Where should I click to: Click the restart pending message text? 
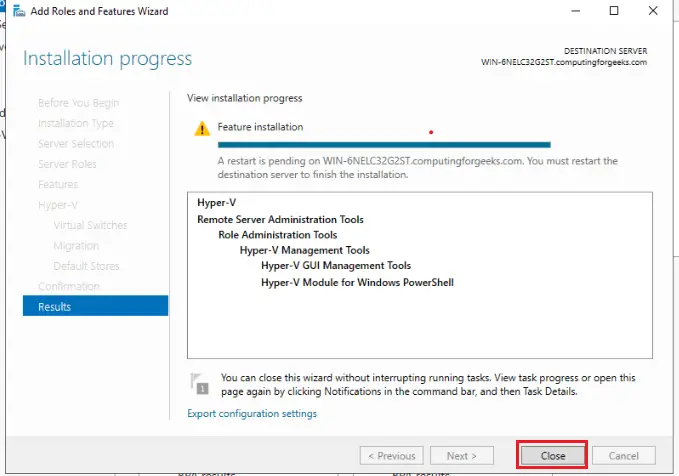click(x=417, y=168)
